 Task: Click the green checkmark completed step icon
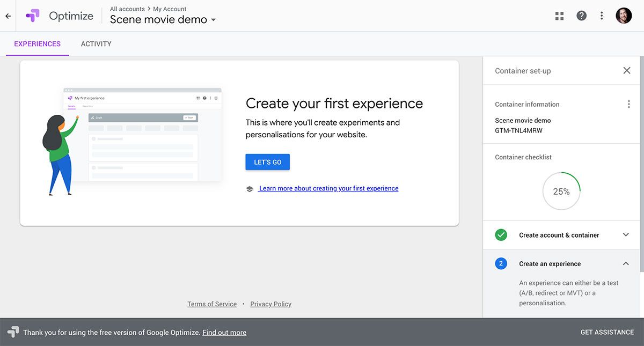click(x=501, y=235)
